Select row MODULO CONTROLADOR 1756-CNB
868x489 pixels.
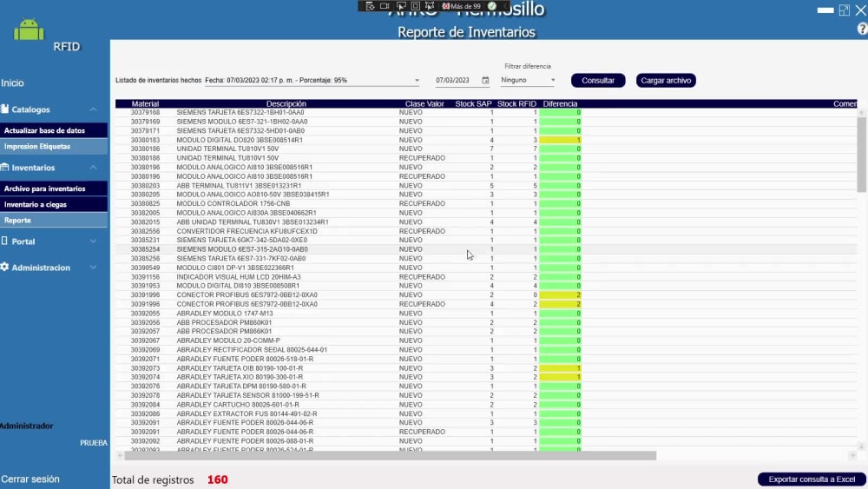pyautogui.click(x=486, y=204)
